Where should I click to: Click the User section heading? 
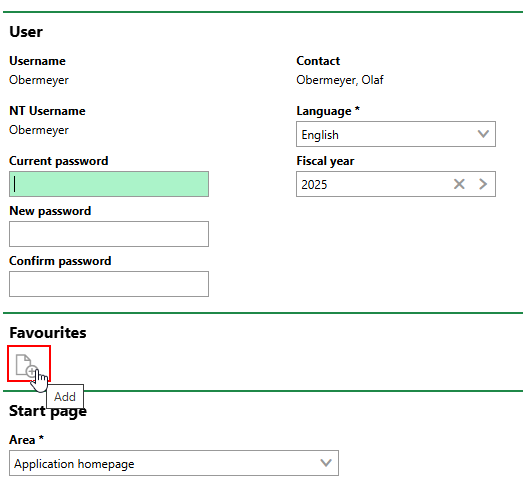[x=26, y=32]
